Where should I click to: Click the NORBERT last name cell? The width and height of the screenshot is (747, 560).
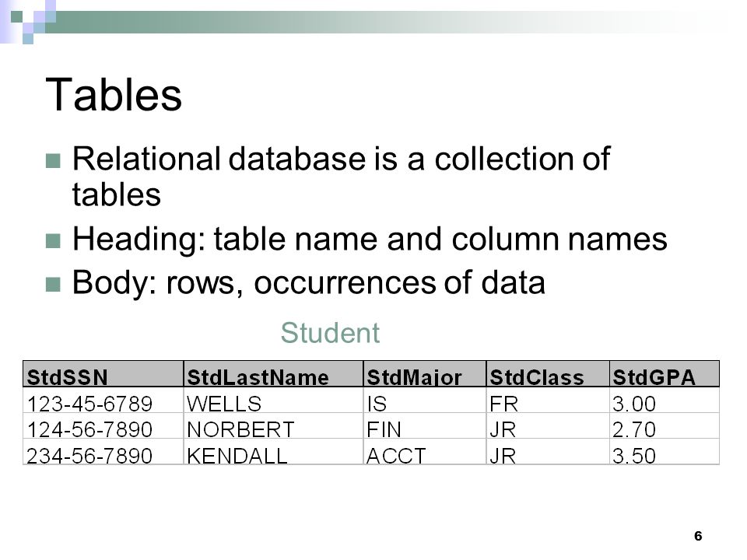click(x=273, y=425)
